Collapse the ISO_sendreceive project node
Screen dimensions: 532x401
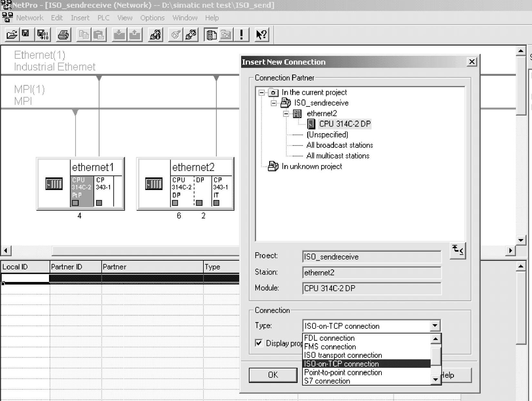(274, 103)
